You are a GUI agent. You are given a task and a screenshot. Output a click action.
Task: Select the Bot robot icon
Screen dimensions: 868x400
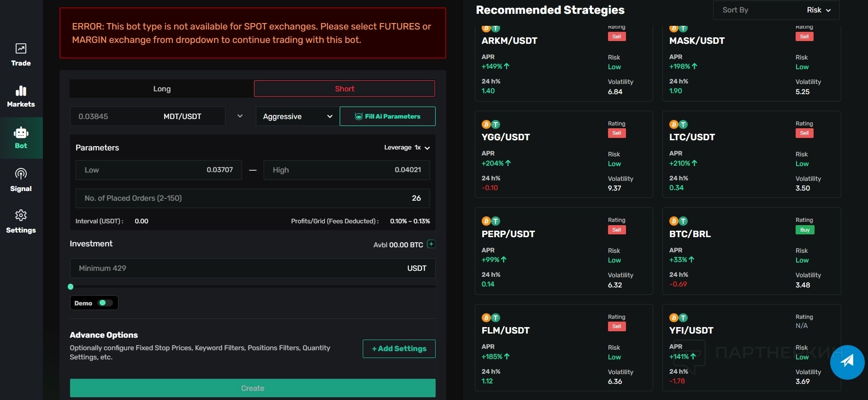(x=21, y=133)
